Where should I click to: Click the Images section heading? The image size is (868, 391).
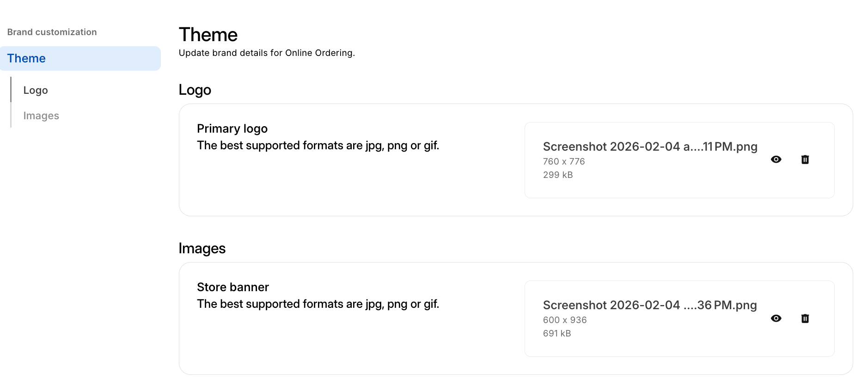point(202,249)
